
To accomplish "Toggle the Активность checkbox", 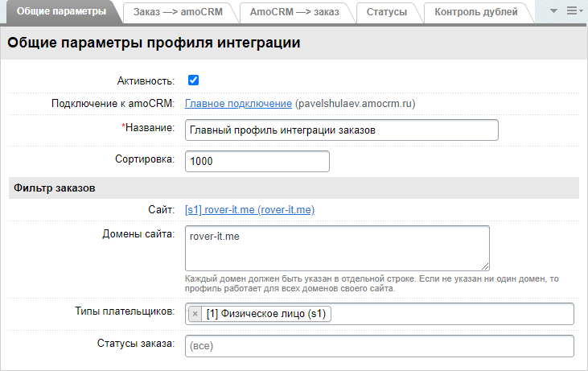I will tap(194, 80).
